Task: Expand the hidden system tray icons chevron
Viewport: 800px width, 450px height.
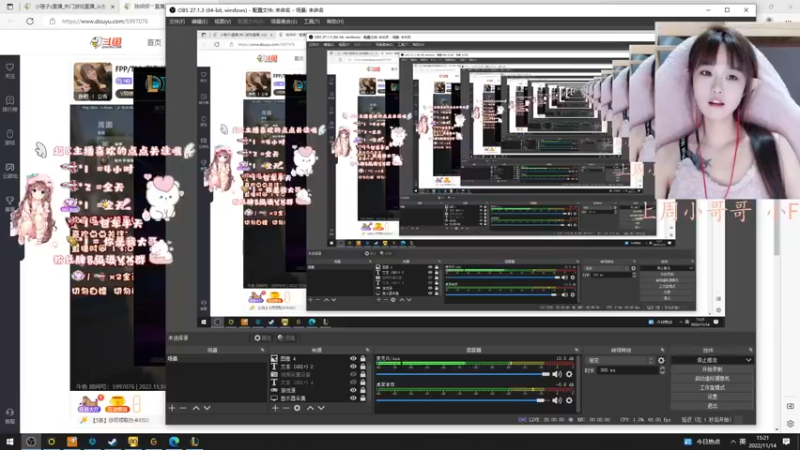Action: pos(733,441)
